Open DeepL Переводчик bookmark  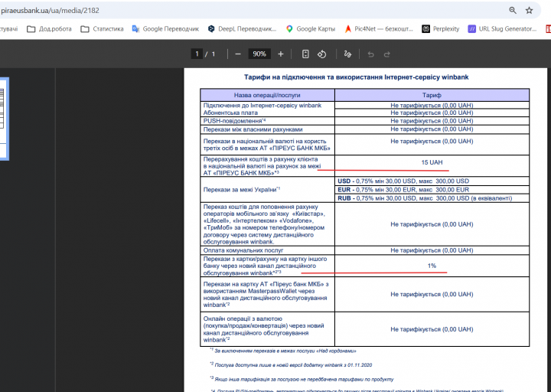[242, 29]
